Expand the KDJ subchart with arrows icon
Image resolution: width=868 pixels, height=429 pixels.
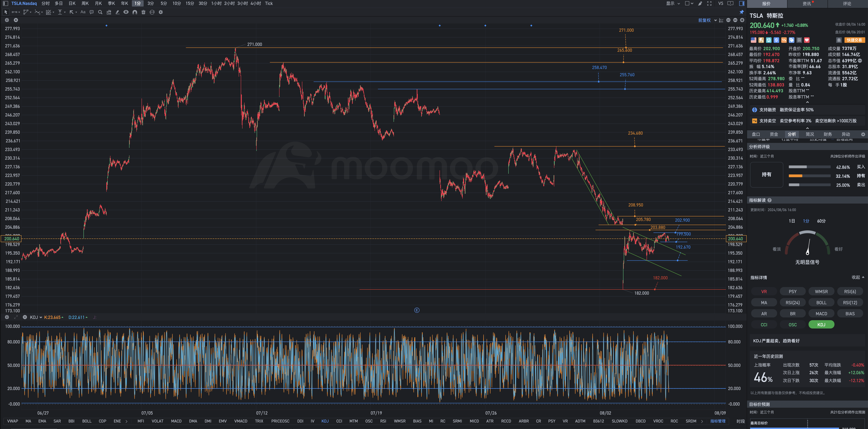16,317
